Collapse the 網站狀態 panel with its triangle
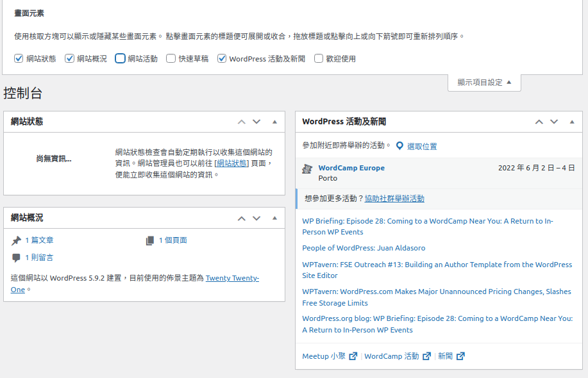 point(274,122)
